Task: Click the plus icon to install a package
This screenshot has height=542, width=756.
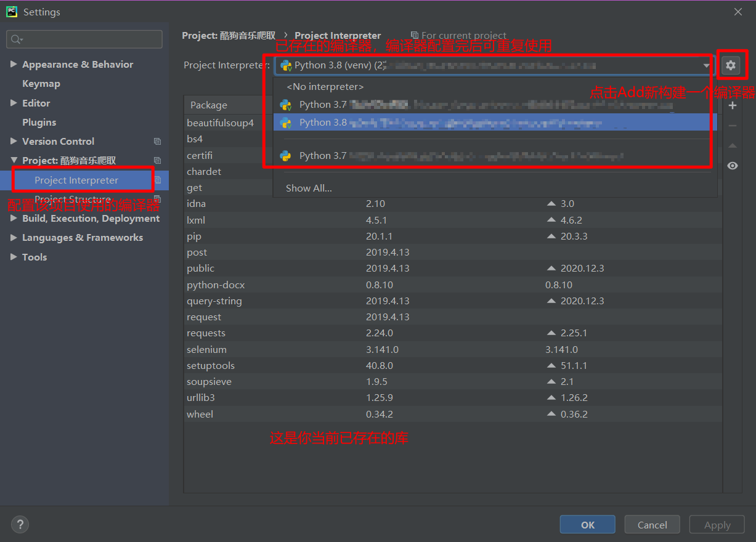Action: (x=733, y=106)
